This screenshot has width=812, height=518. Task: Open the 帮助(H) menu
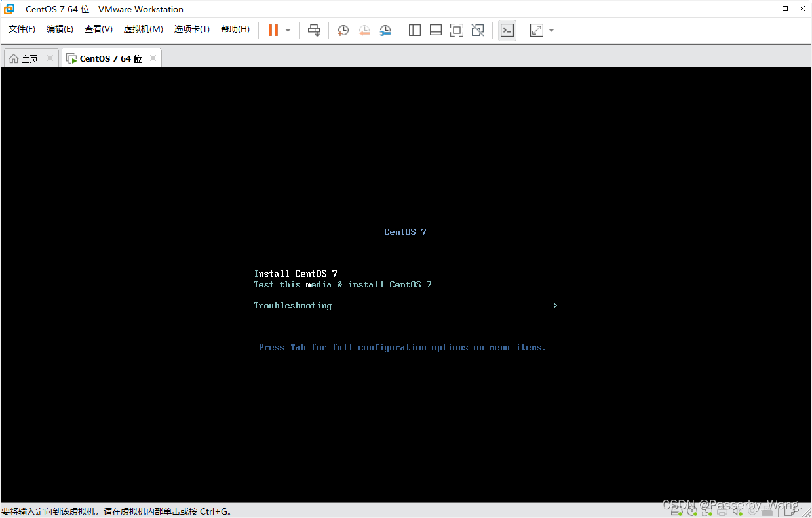(x=235, y=29)
